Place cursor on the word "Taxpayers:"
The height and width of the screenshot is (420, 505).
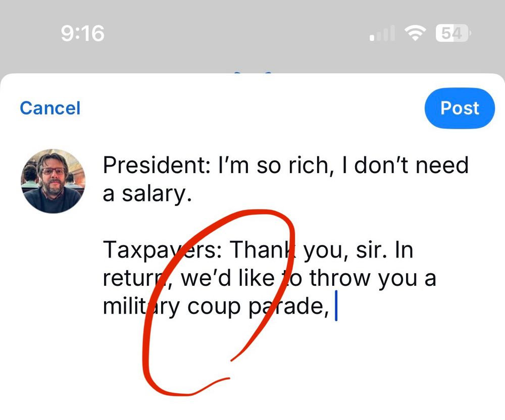162,250
